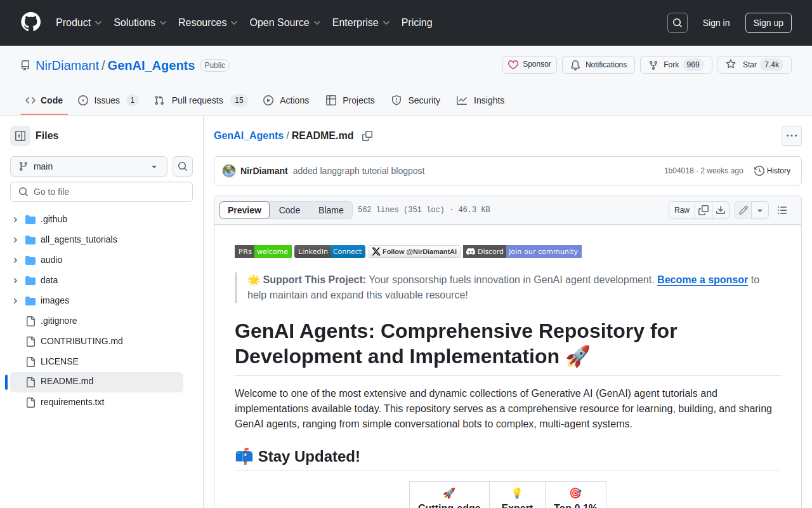Open the Actions tab
Viewport: 812px width, 508px height.
point(286,100)
